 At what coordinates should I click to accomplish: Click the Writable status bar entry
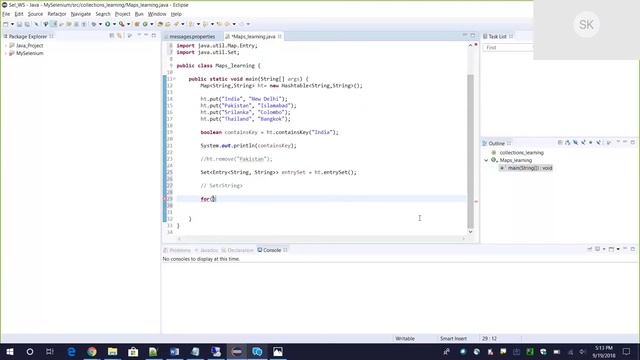point(405,338)
